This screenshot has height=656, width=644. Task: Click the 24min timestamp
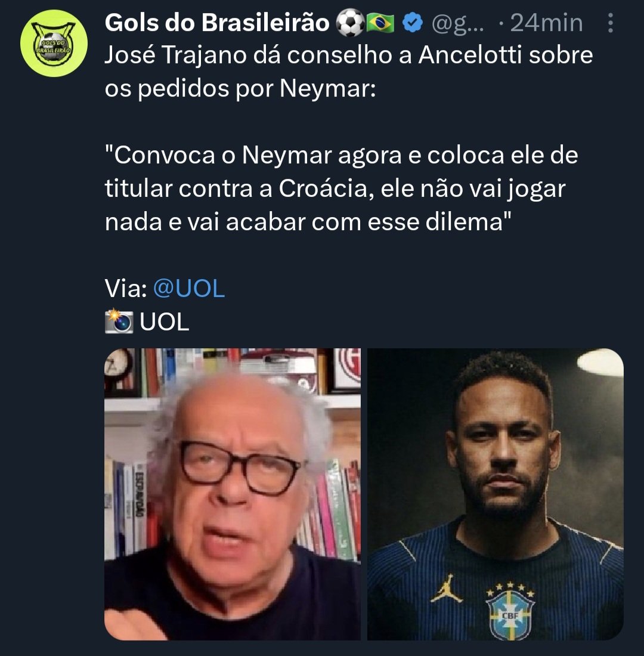click(546, 23)
